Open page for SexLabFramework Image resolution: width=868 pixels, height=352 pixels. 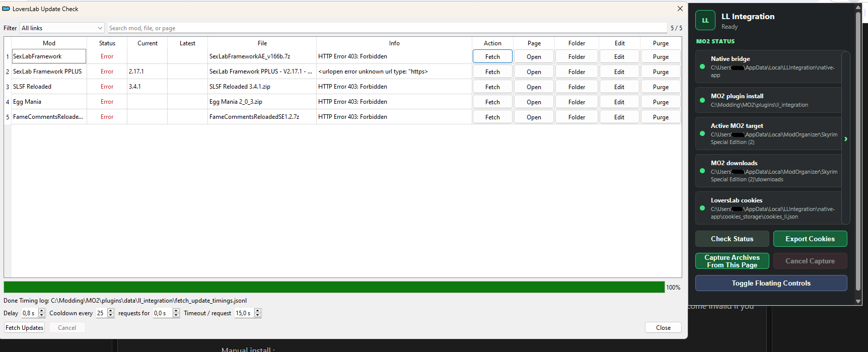pyautogui.click(x=534, y=56)
